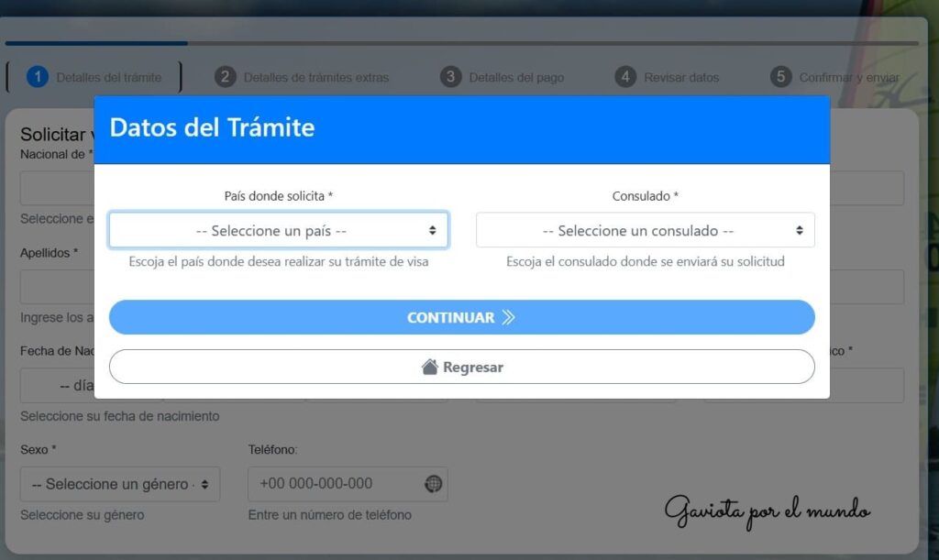Click the home icon on the Regresar button
Screen dimensions: 939x560
[427, 366]
